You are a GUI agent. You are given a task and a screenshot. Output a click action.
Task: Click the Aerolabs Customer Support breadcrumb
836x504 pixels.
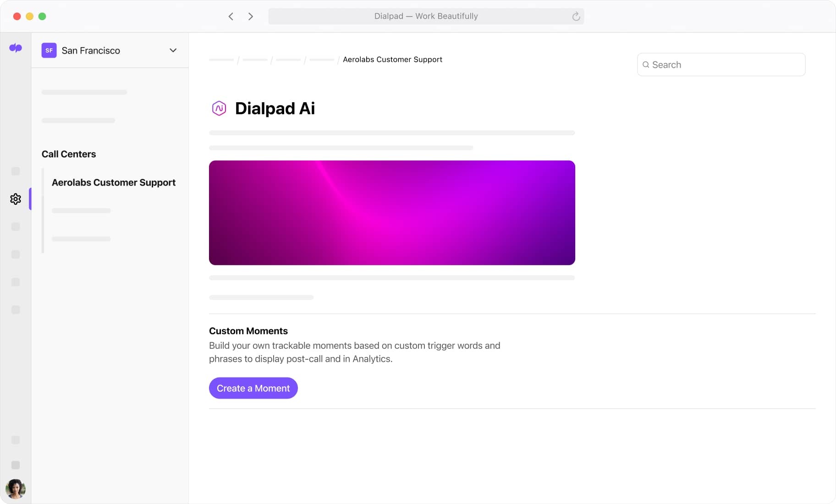click(x=392, y=60)
